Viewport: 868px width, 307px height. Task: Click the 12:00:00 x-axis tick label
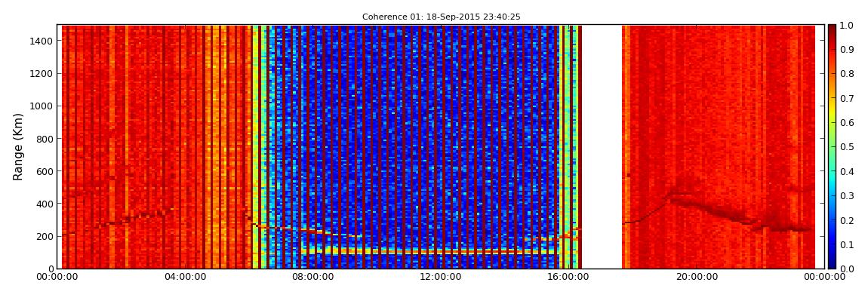point(440,277)
